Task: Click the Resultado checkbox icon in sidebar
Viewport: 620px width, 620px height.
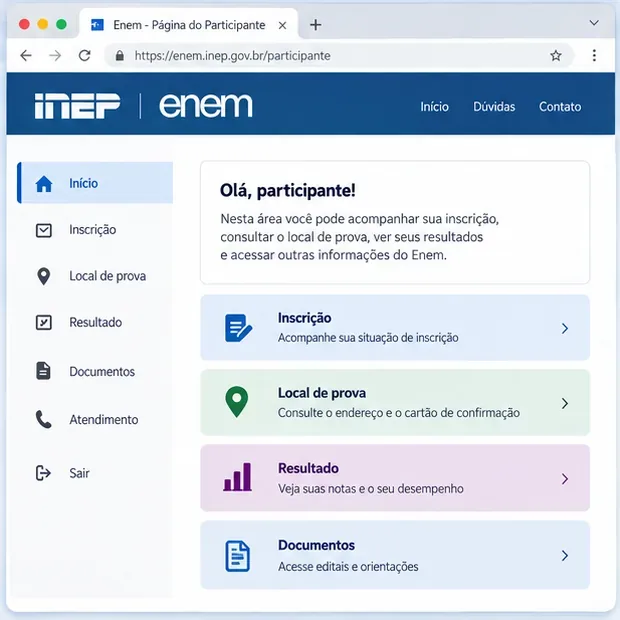Action: [x=43, y=323]
